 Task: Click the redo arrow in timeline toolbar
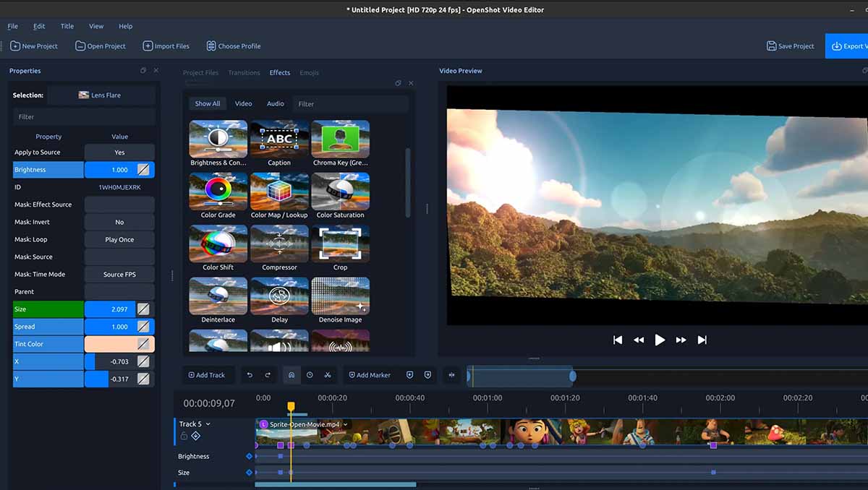click(268, 375)
